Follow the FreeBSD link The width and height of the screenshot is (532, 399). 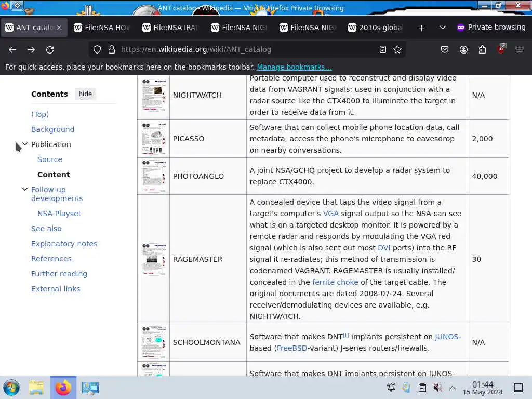click(292, 348)
